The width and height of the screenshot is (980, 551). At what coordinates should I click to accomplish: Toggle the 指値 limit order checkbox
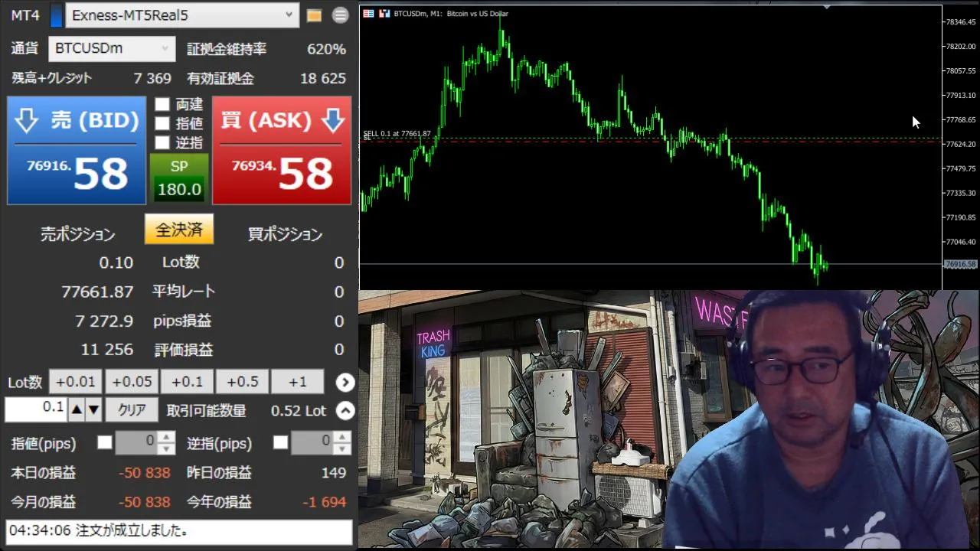[162, 123]
